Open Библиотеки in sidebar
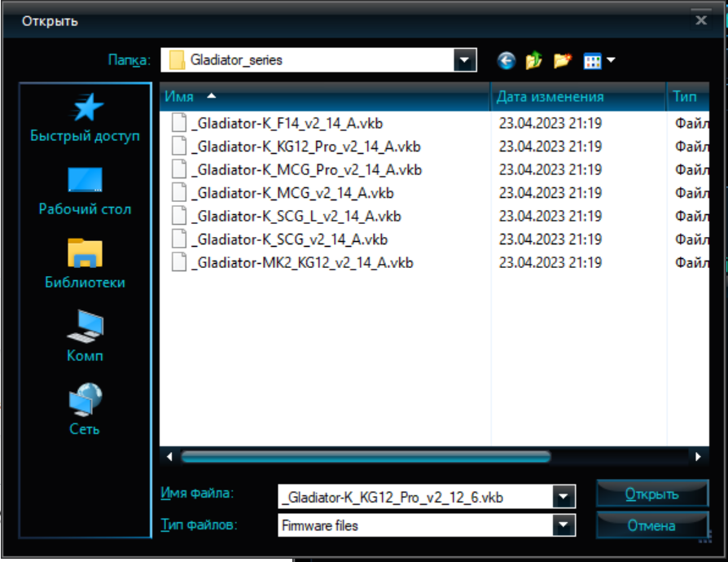Image resolution: width=728 pixels, height=562 pixels. 85,264
